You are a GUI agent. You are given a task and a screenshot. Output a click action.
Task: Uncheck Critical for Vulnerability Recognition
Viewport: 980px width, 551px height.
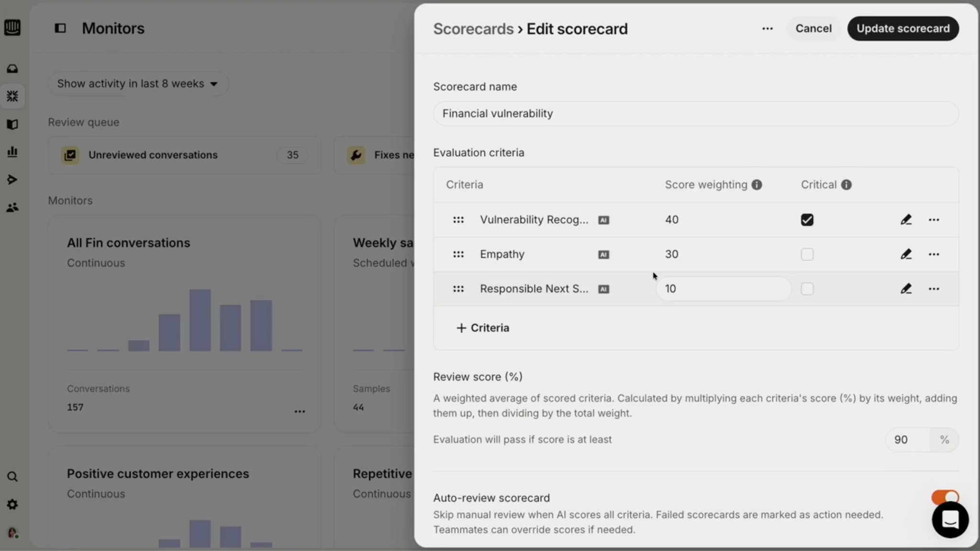(807, 220)
